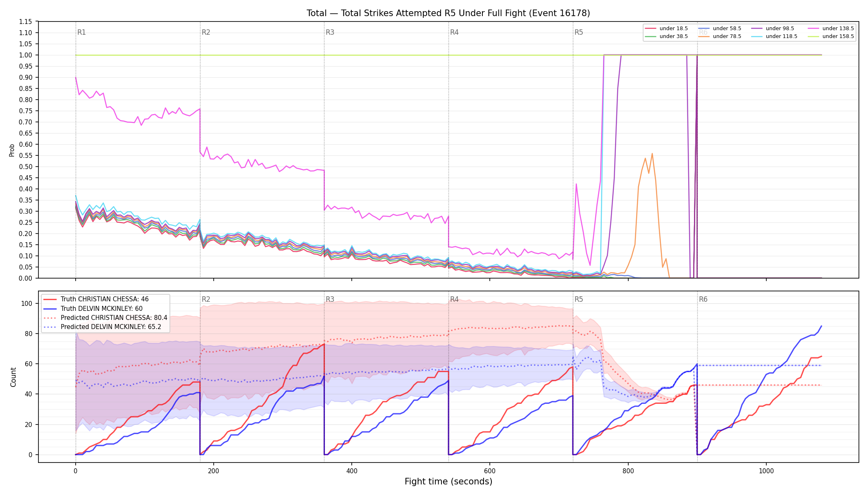The height and width of the screenshot is (496, 868).
Task: Click the purple line swatch for 'under 98.5'
Action: pos(757,29)
